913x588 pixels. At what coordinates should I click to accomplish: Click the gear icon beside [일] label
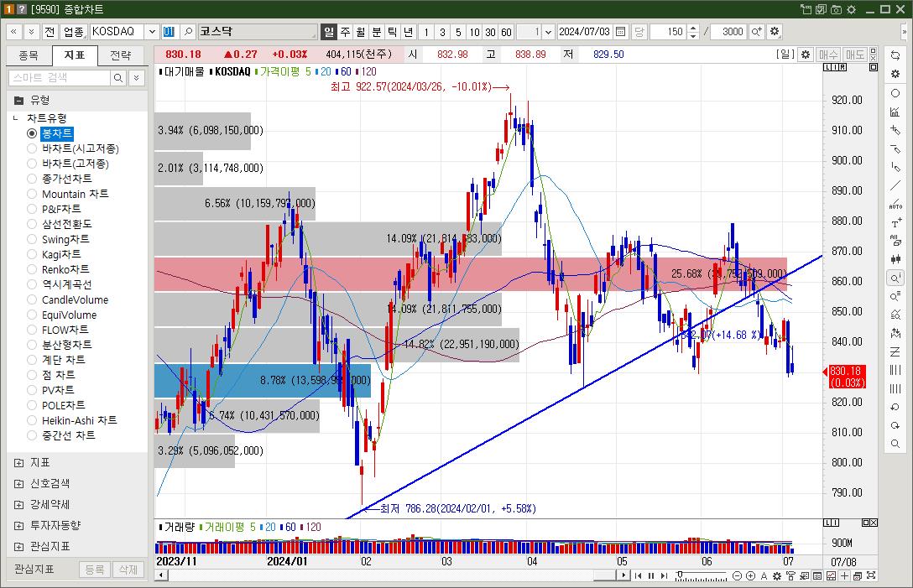(806, 55)
